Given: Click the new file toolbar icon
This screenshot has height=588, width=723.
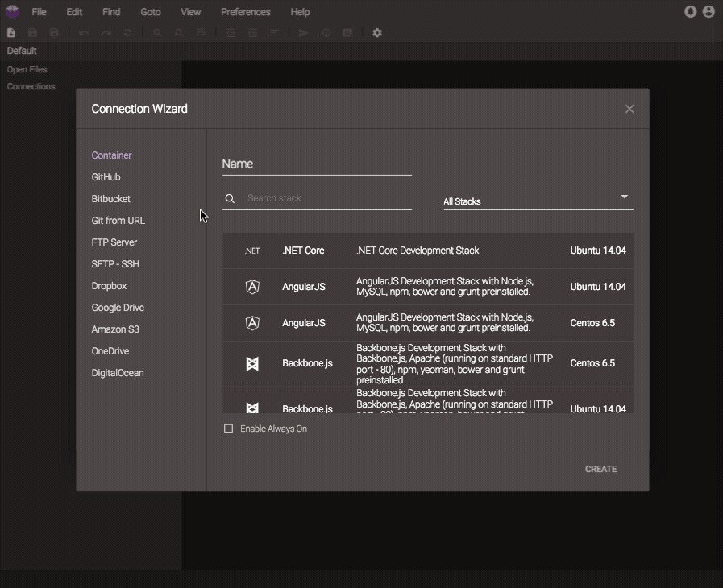Looking at the screenshot, I should click(11, 33).
